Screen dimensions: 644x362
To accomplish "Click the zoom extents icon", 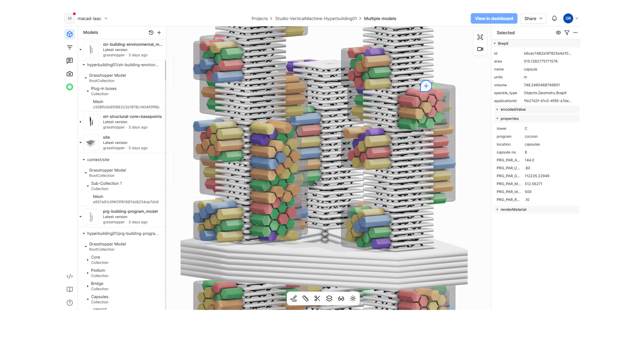I will pyautogui.click(x=480, y=37).
